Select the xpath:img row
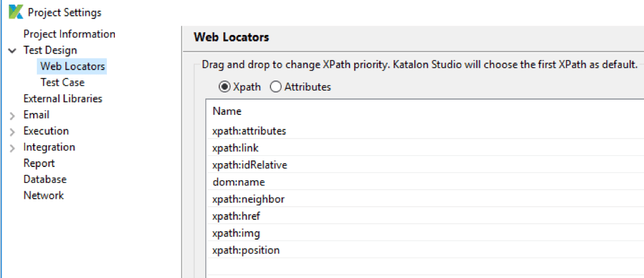Viewport: 644px width, 278px height. [425, 233]
